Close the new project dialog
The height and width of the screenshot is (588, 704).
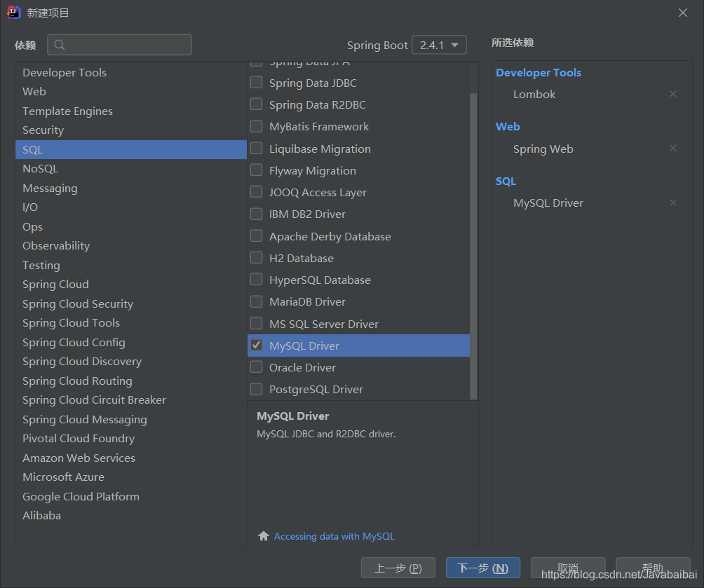click(682, 13)
